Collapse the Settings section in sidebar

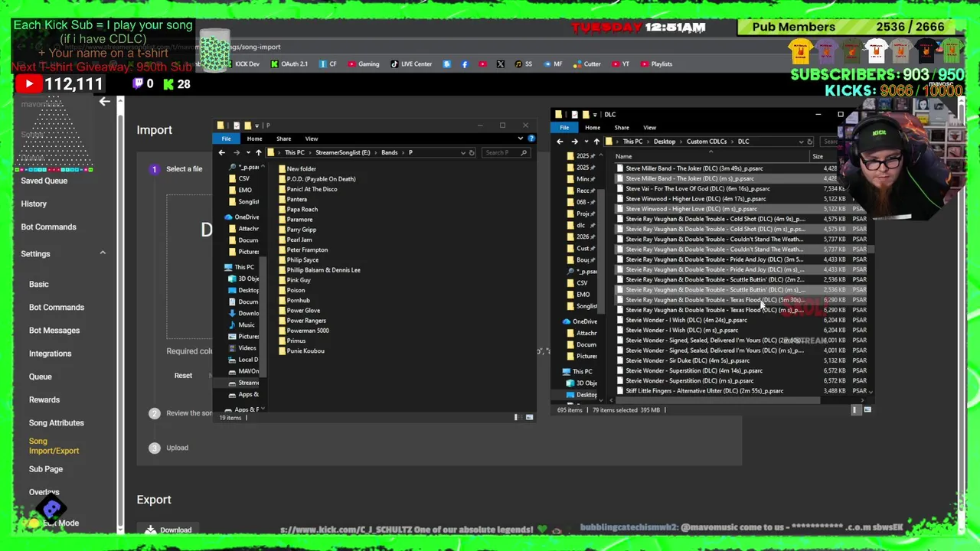tap(103, 253)
